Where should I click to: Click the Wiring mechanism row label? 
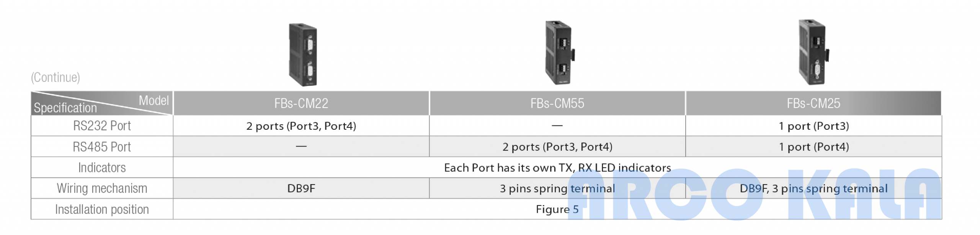102,188
